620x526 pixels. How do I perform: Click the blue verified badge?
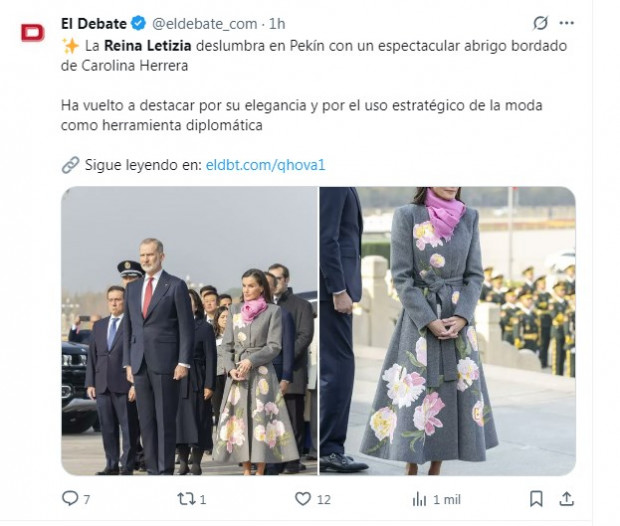138,23
